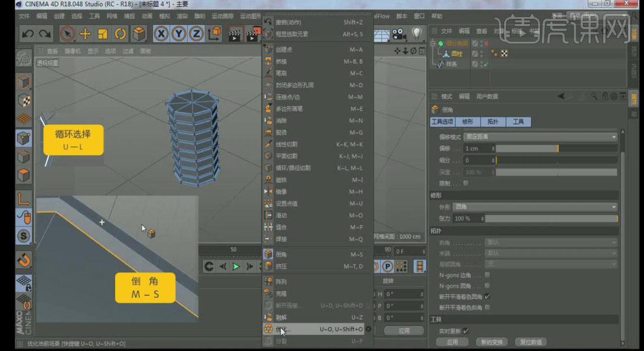This screenshot has height=351, width=644.
Task: Click the light bulb icon
Action: coord(416,34)
